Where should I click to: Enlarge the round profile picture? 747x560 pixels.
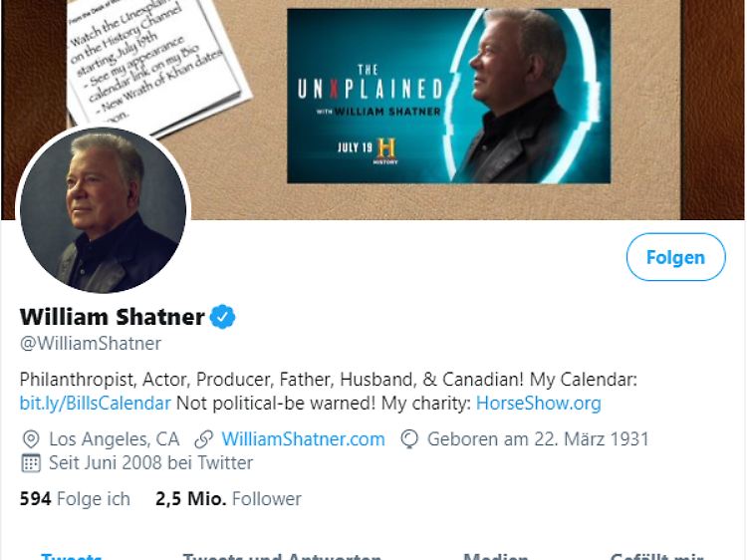click(x=103, y=210)
